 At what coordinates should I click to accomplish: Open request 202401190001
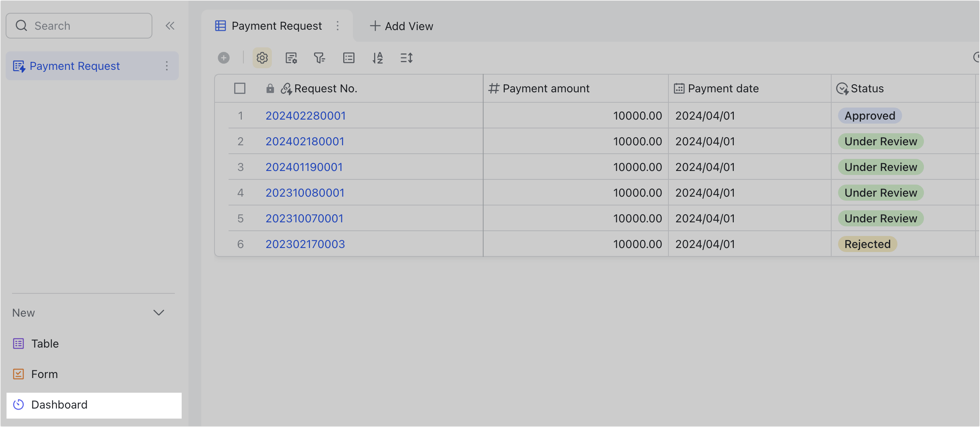(x=304, y=167)
